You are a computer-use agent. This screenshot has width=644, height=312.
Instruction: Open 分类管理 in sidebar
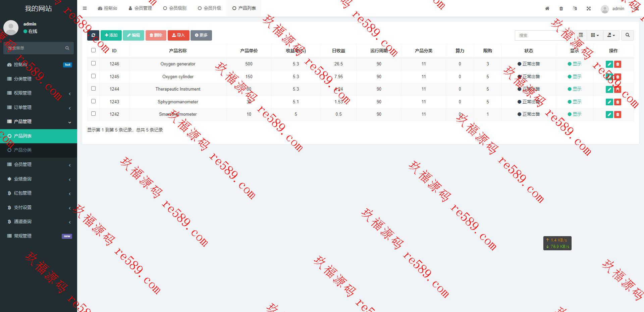click(x=39, y=79)
